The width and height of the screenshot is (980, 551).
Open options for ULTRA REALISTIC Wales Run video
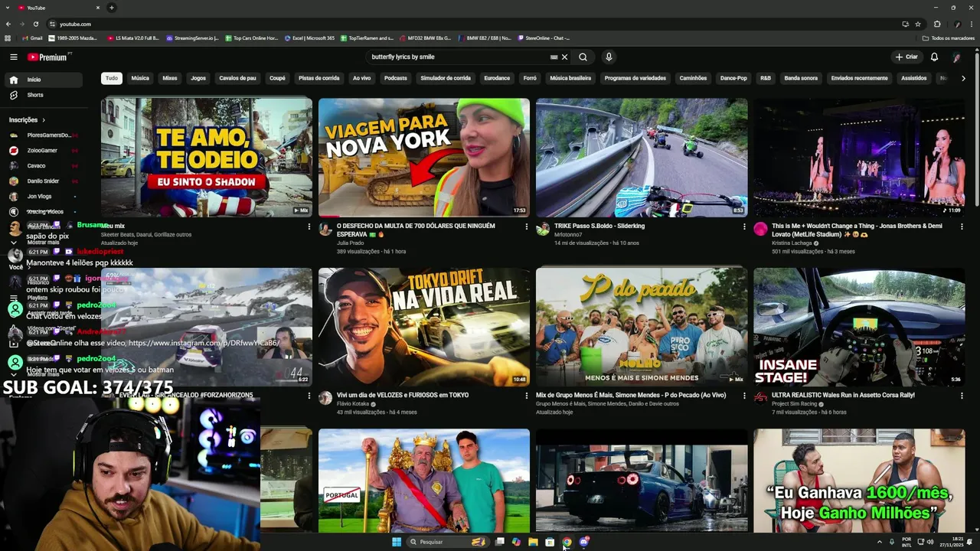[x=961, y=396]
